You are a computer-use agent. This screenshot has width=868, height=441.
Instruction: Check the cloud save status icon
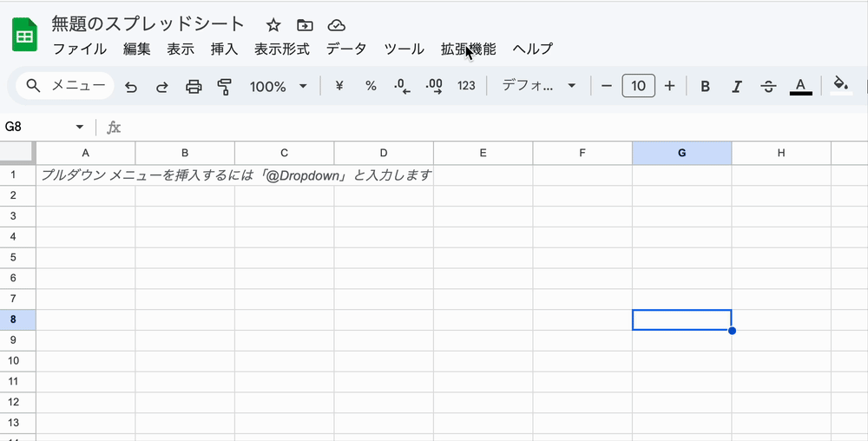337,25
